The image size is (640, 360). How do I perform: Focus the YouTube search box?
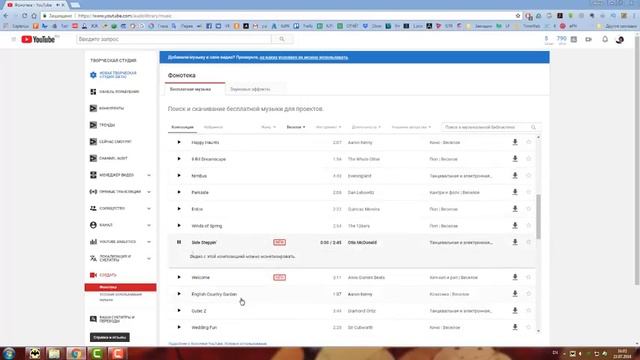174,39
